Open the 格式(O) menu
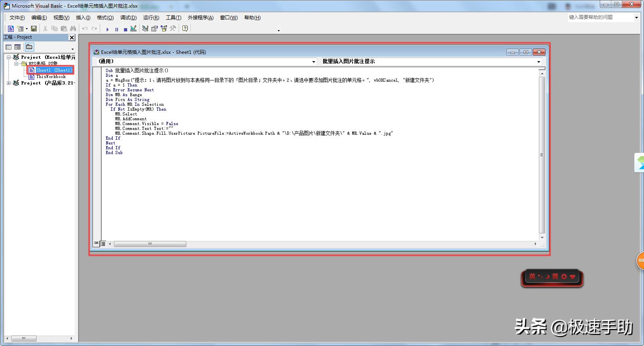 pyautogui.click(x=105, y=18)
